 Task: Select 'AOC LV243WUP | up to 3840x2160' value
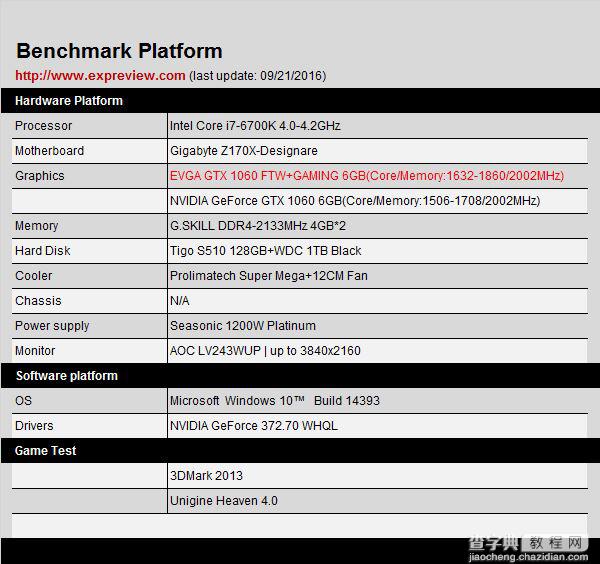point(265,350)
